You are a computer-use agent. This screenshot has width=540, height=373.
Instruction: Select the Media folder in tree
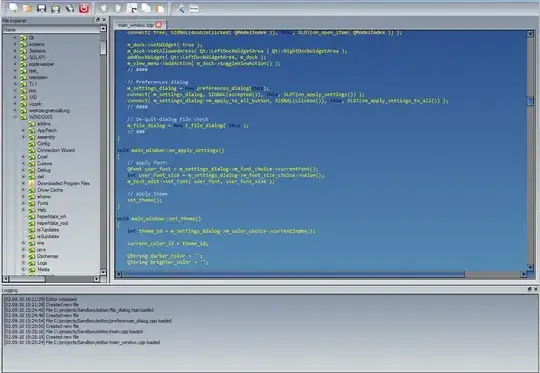pos(43,269)
